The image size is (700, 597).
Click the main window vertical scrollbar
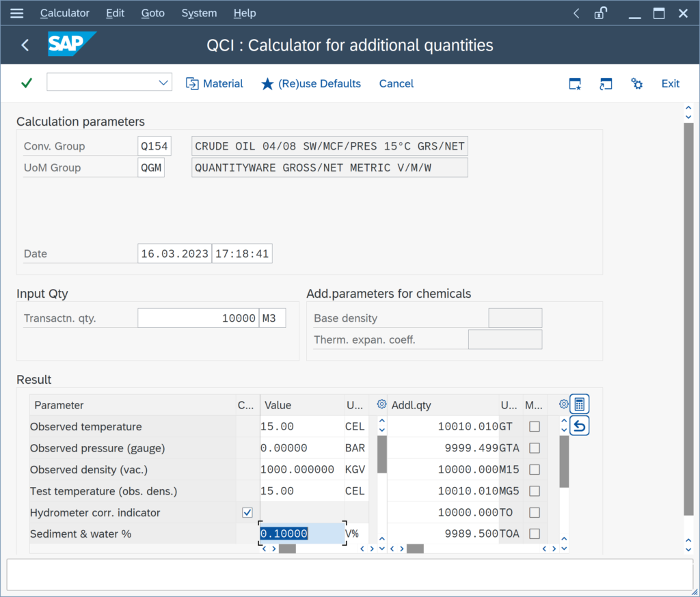coord(688,319)
